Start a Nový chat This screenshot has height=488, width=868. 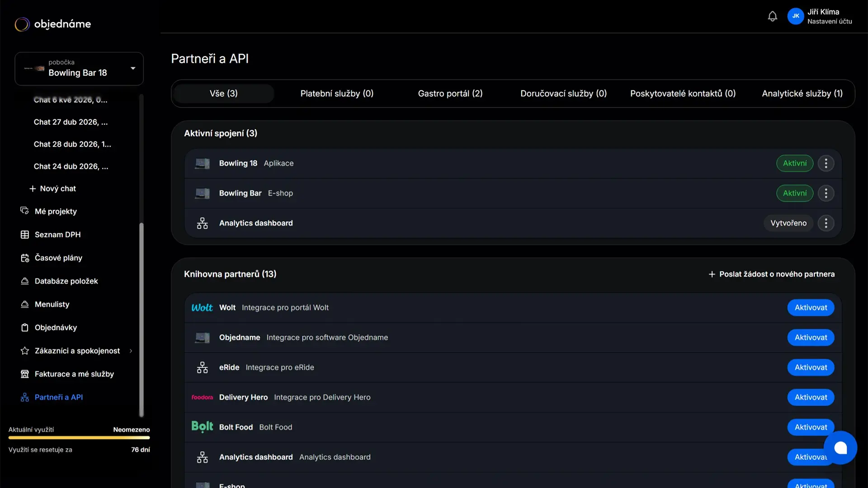click(52, 188)
